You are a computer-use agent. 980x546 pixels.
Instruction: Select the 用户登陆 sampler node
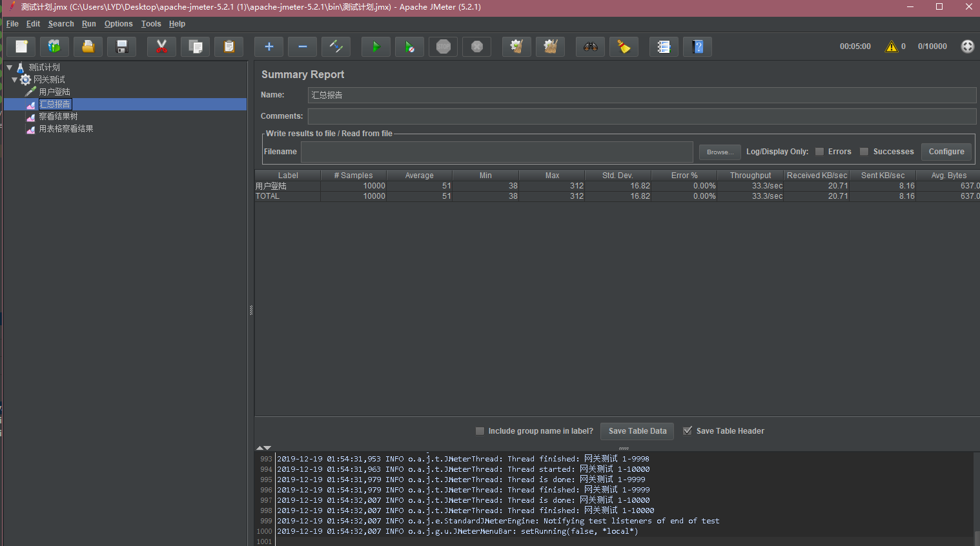coord(54,92)
